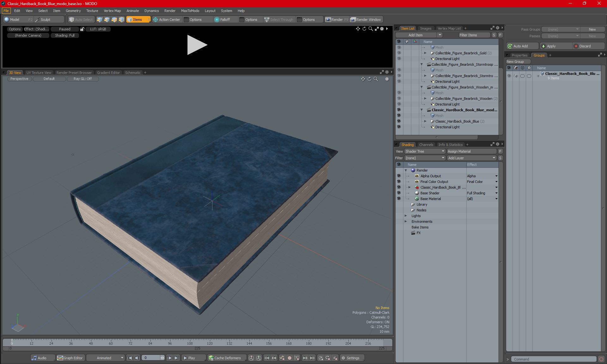Image resolution: width=607 pixels, height=364 pixels.
Task: Go to the last frame
Action: point(177,358)
